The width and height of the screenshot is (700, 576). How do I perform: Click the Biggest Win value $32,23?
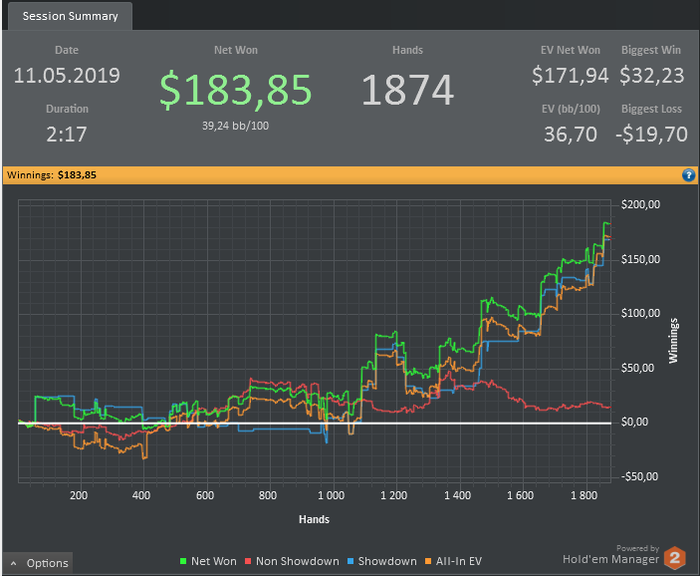(652, 75)
